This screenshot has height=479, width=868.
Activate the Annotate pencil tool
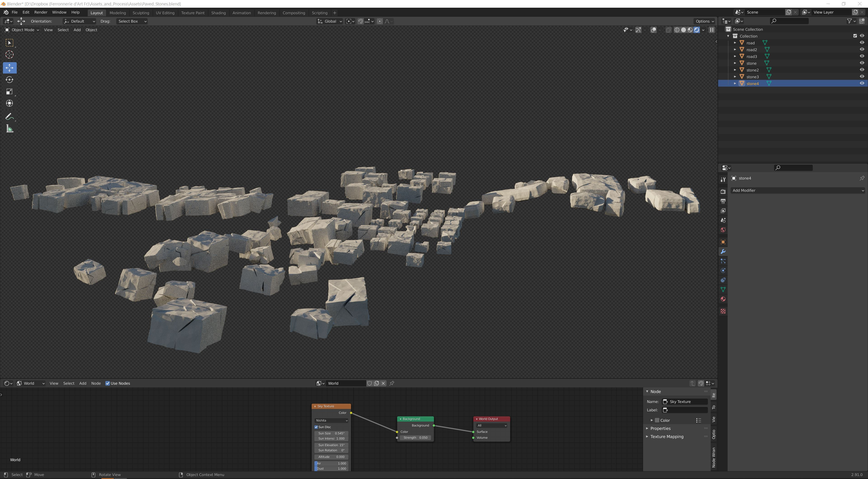tap(9, 117)
